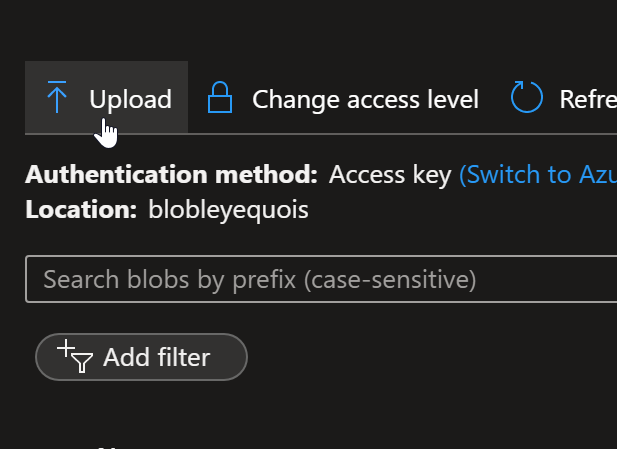Click the Access key value text

coord(391,174)
